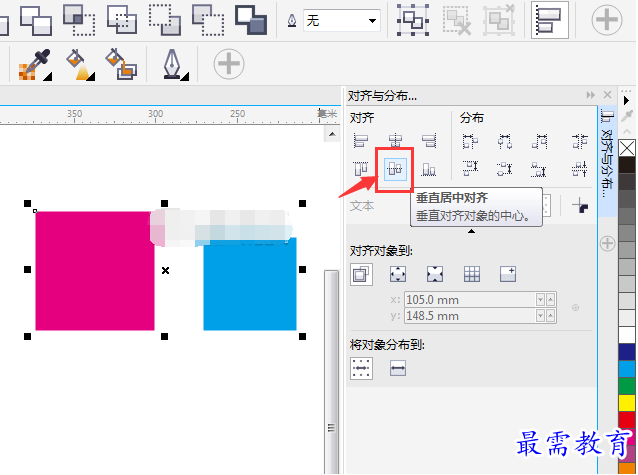Viewport: 638px width, 475px height.
Task: Open the color palette flyout arrow
Action: pos(627,100)
